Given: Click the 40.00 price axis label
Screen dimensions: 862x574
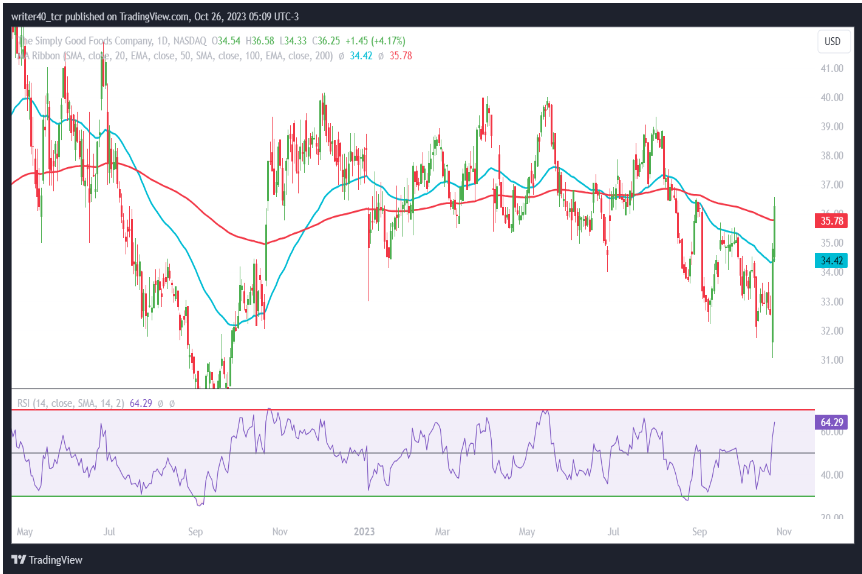Looking at the screenshot, I should [832, 97].
